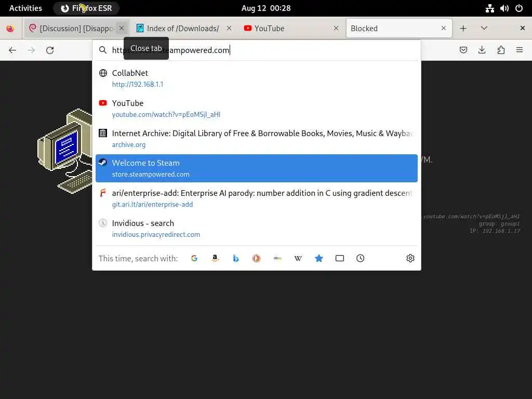The image size is (532, 399).
Task: Close the Index of /Downloads/ tab
Action: [229, 28]
